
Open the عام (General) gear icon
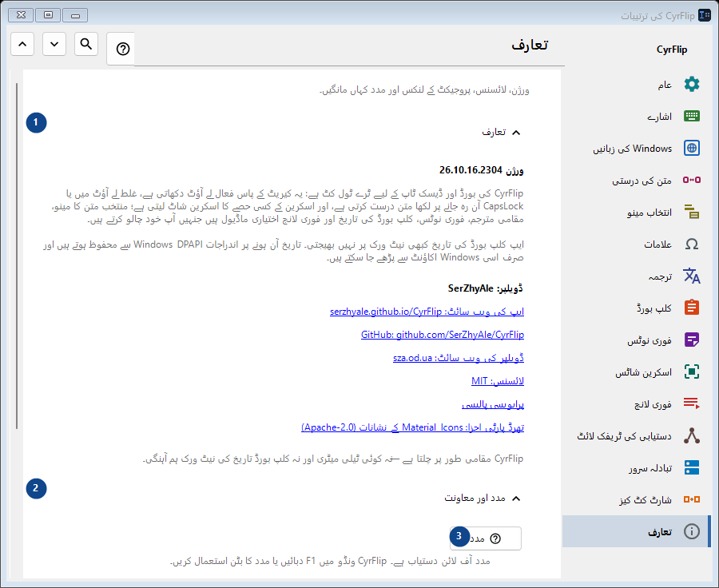(692, 85)
